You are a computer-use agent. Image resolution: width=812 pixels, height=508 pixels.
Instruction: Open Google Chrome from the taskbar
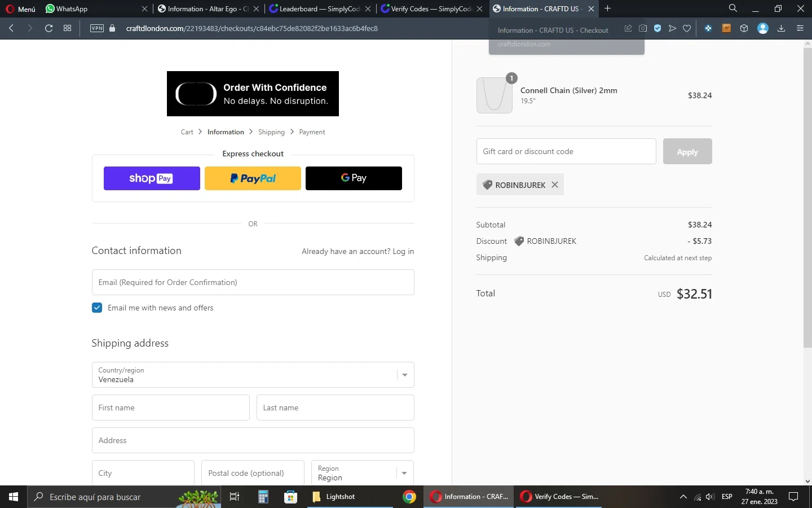[409, 497]
